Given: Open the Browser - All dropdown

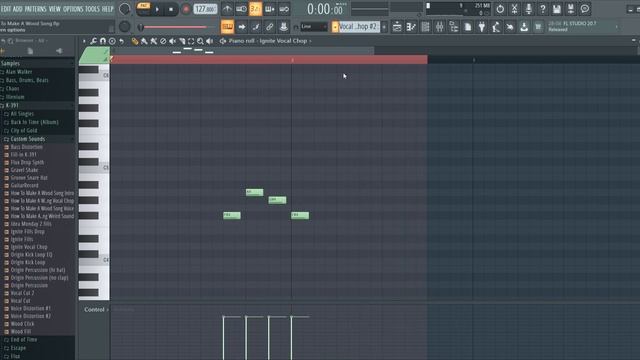Looking at the screenshot, I should pos(31,41).
